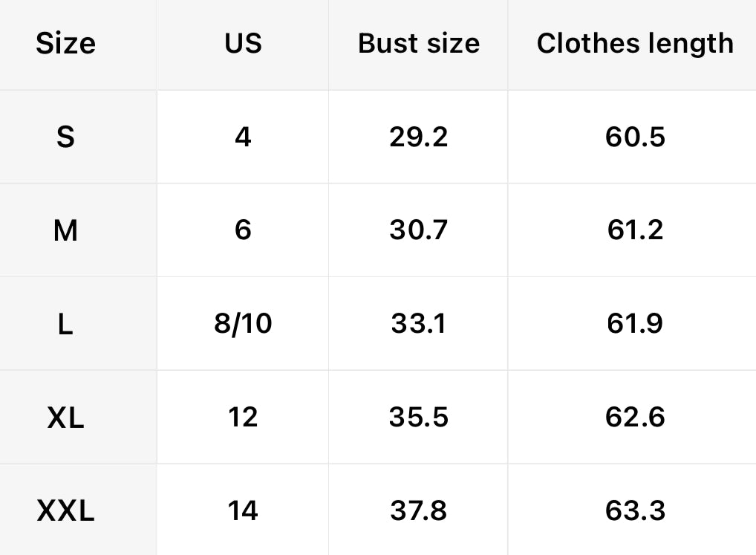Select the M size row label

click(x=65, y=231)
